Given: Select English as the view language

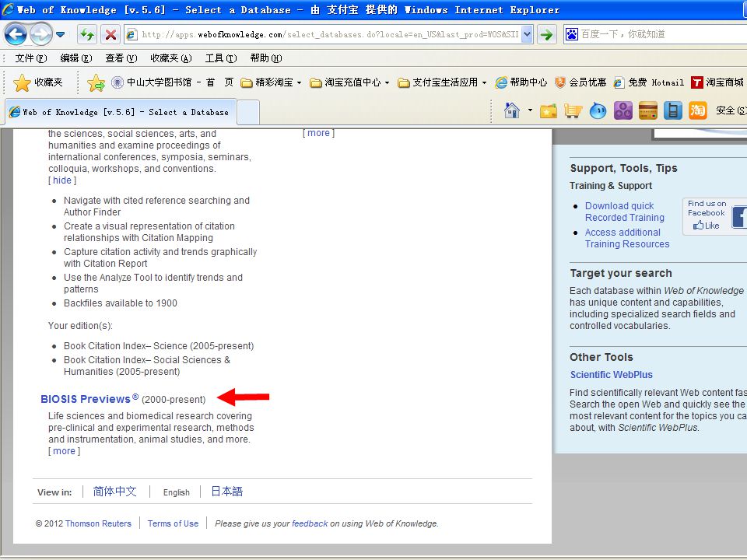Looking at the screenshot, I should (x=177, y=492).
